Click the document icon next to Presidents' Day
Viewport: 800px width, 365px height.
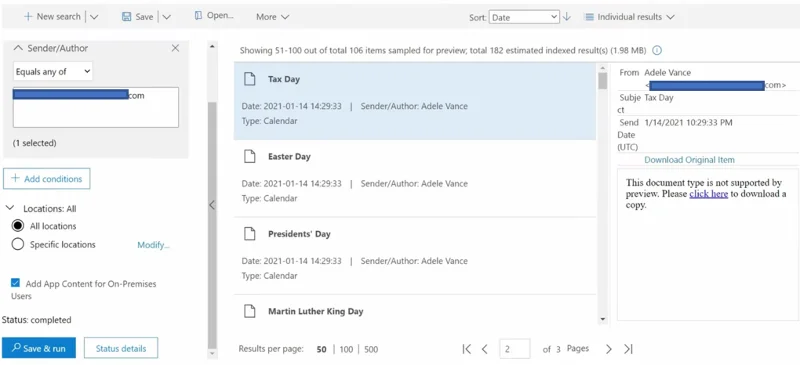click(249, 234)
